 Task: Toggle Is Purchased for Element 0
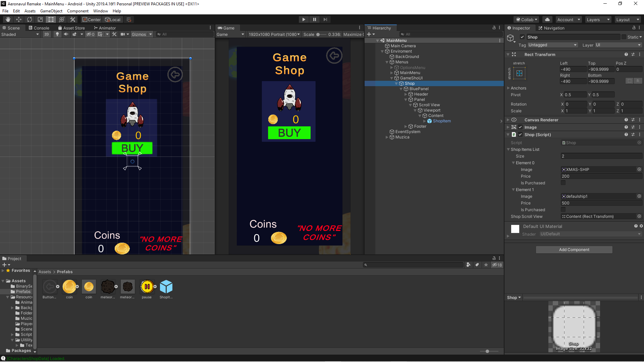click(x=563, y=183)
